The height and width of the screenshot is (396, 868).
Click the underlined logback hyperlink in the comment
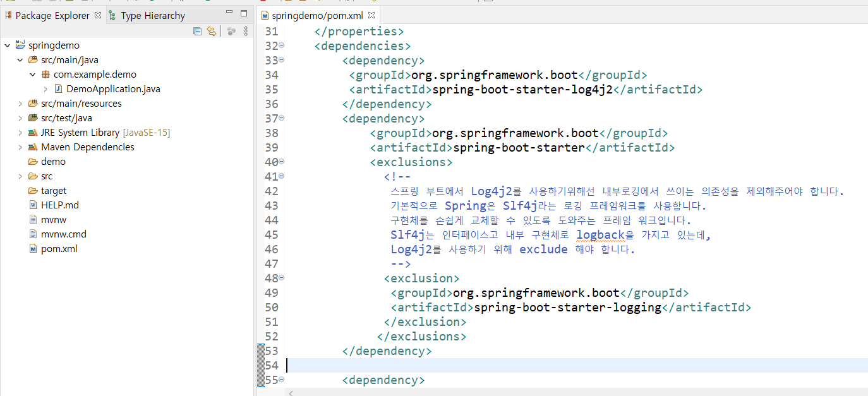click(601, 234)
